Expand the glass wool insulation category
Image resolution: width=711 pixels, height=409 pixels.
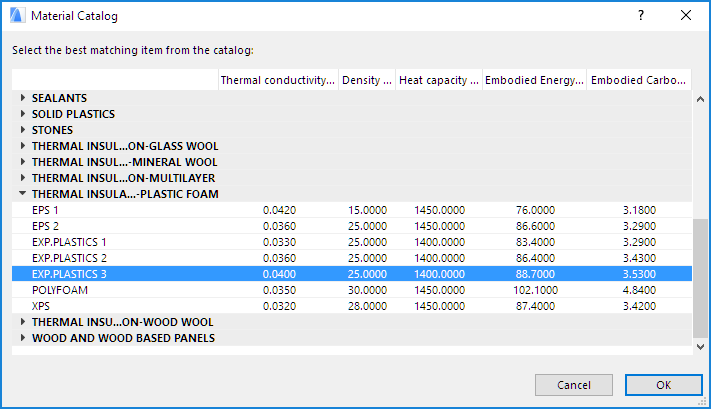coord(23,146)
